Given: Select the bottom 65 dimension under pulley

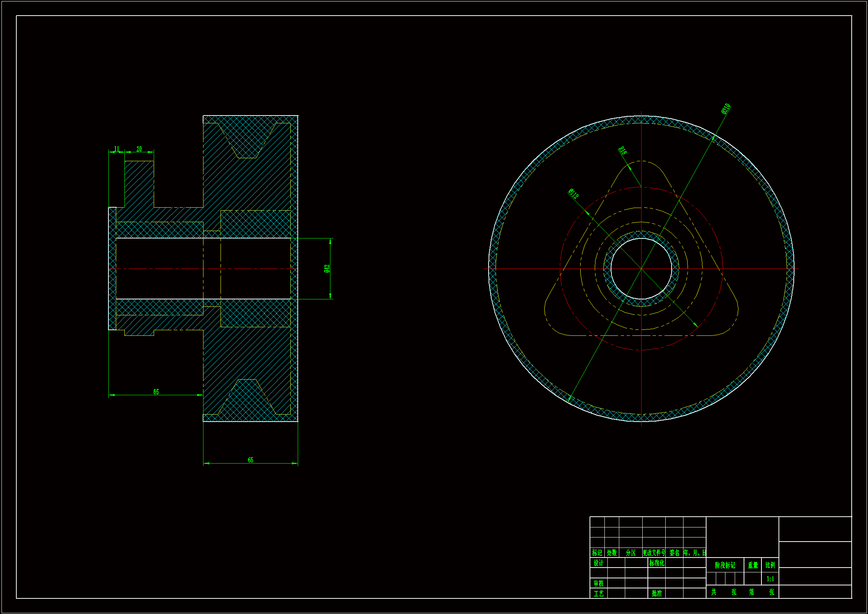Looking at the screenshot, I should [x=250, y=460].
